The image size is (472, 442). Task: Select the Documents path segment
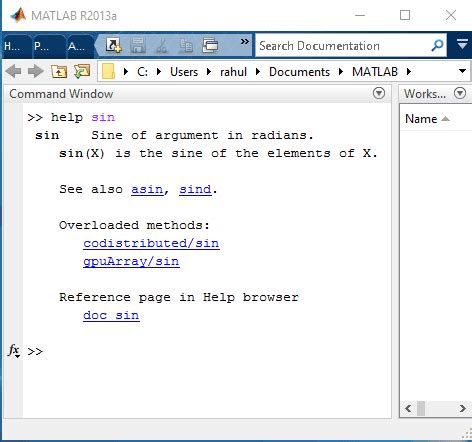click(x=299, y=72)
